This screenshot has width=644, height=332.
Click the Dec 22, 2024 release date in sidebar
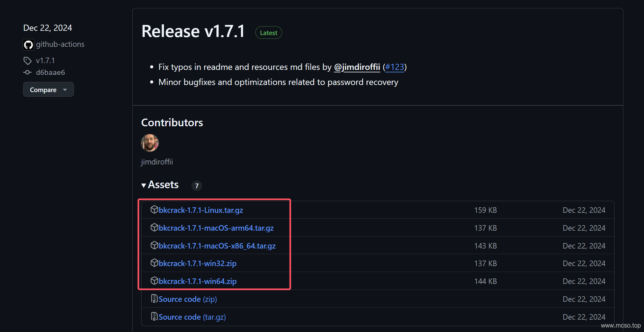pos(48,28)
